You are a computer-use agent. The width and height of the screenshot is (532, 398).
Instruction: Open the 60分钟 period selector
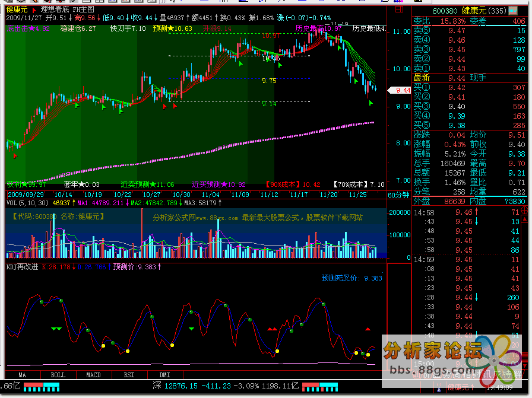click(x=398, y=195)
